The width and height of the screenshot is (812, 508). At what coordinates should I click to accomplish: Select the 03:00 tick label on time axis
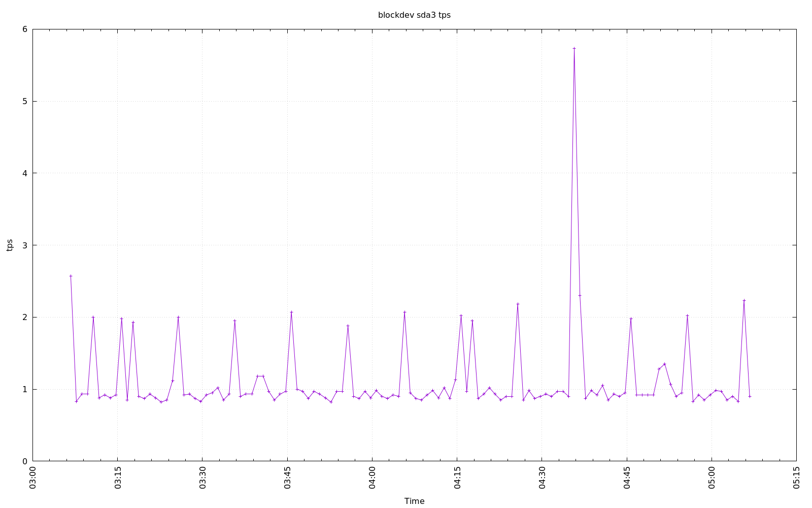click(33, 479)
